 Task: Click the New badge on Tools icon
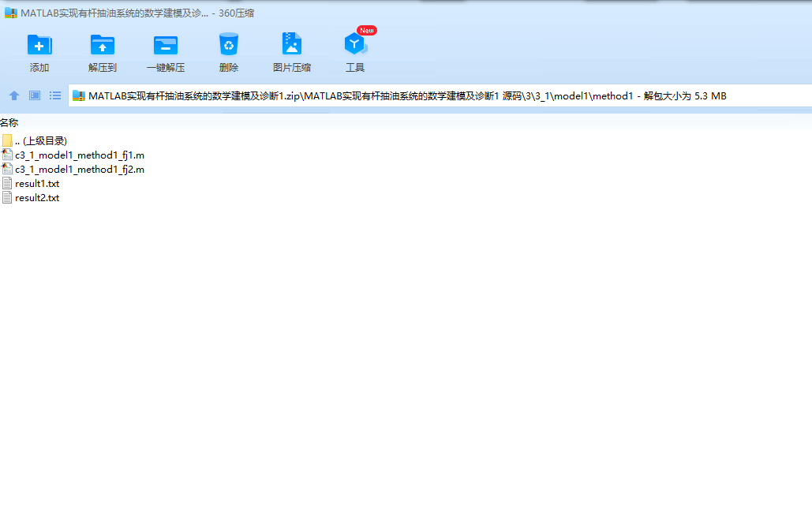pyautogui.click(x=367, y=31)
